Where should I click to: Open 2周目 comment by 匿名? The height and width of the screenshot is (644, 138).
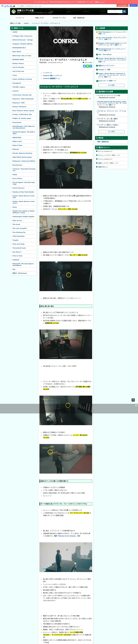pyautogui.click(x=100, y=167)
